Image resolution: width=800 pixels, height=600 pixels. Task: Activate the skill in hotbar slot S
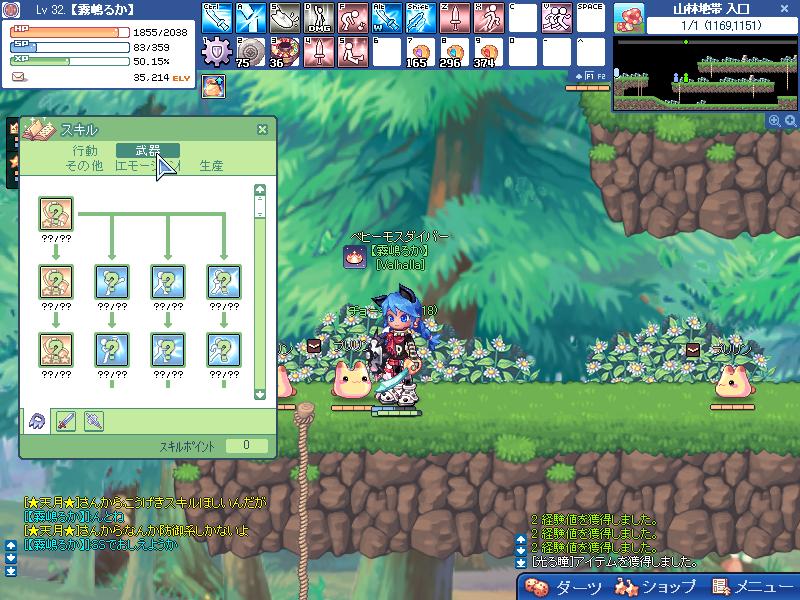point(285,18)
